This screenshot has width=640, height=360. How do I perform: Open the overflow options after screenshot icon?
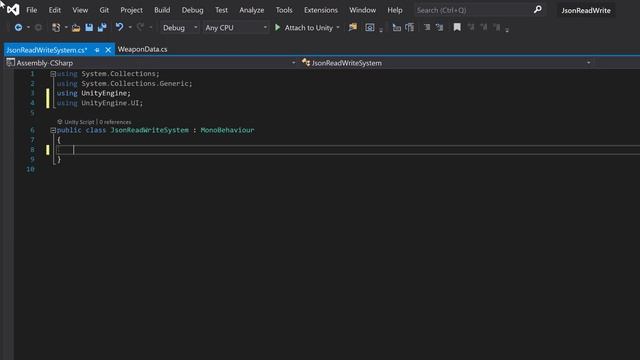[381, 29]
